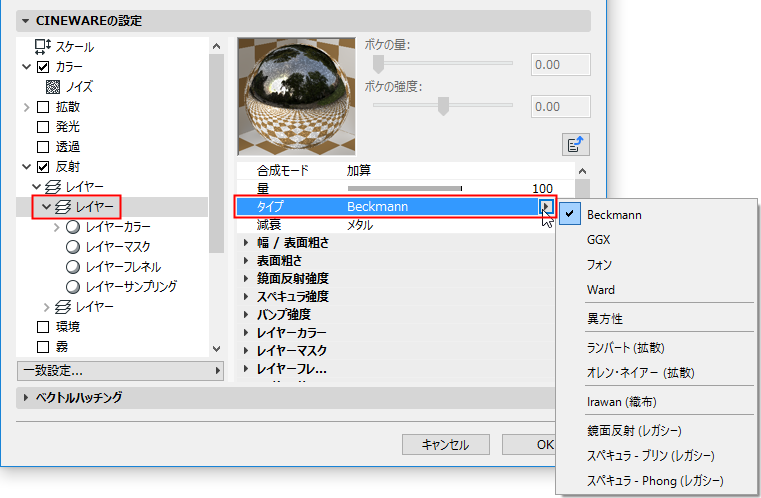Click the 量 amount slider bar
This screenshot has height=498, width=761.
pyautogui.click(x=405, y=188)
